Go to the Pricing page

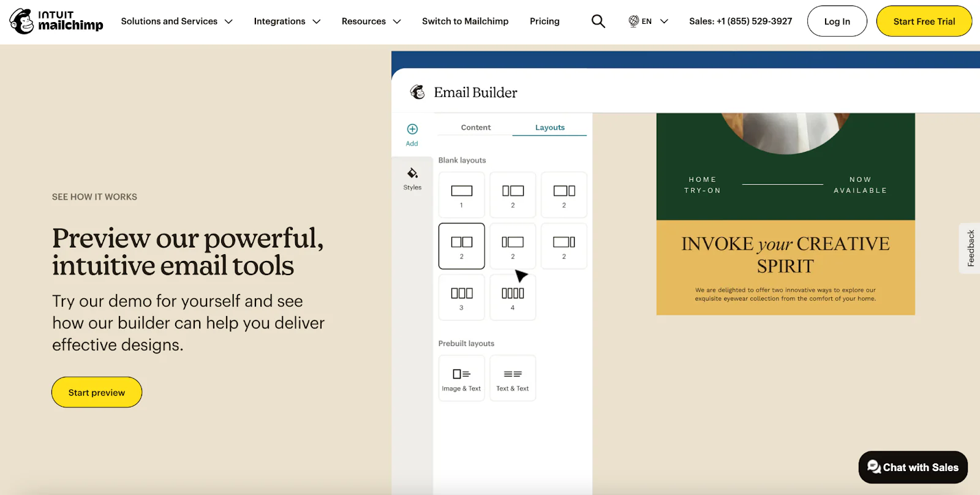coord(545,21)
